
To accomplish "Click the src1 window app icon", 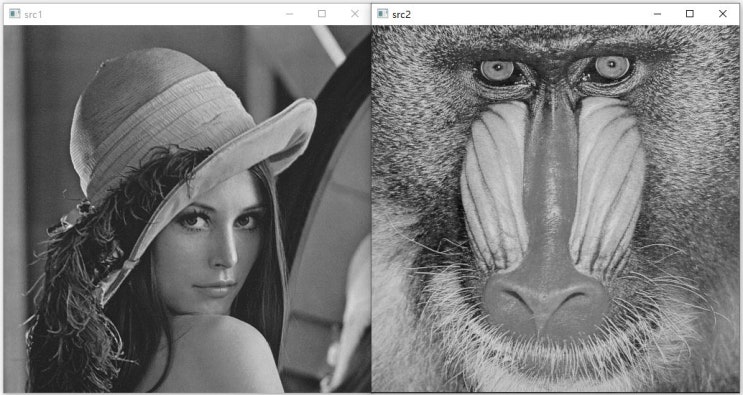I will [x=15, y=14].
